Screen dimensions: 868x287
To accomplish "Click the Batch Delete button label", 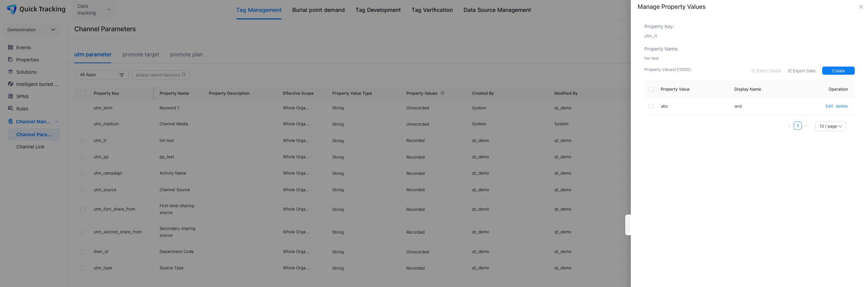I will (769, 71).
